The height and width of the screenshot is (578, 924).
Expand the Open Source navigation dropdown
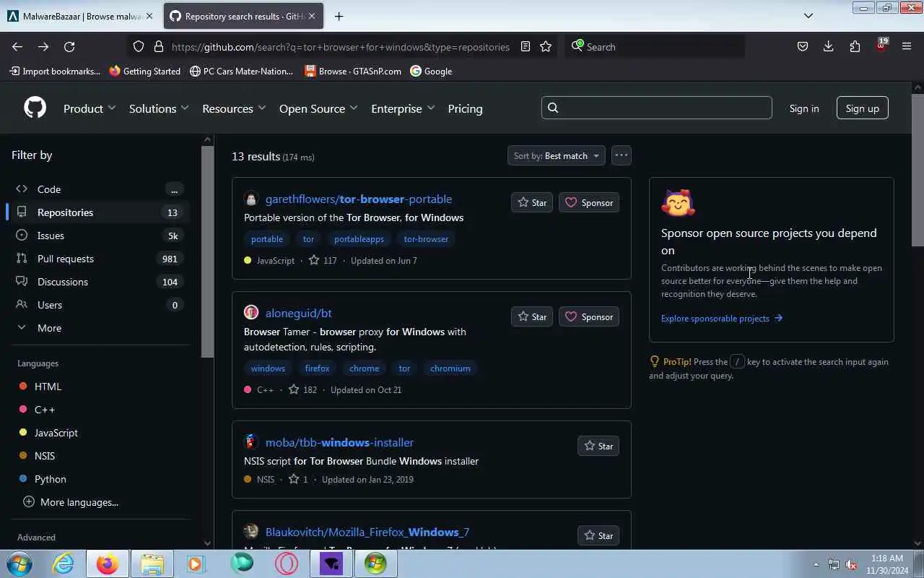318,108
